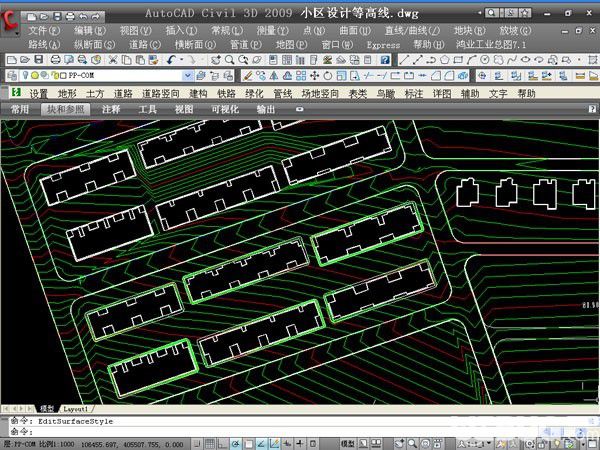The image size is (600, 450).
Task: Open the 曲面(U) menu
Action: pos(355,31)
